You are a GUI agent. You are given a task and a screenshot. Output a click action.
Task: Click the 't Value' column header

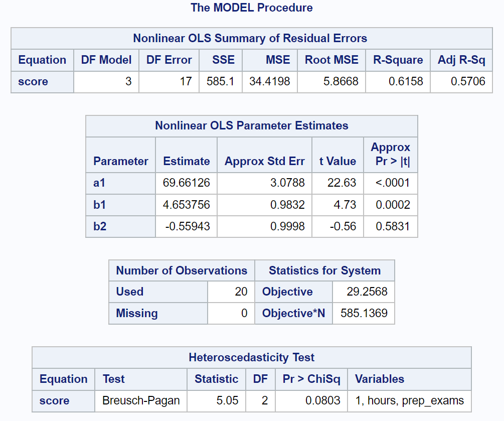click(x=338, y=161)
